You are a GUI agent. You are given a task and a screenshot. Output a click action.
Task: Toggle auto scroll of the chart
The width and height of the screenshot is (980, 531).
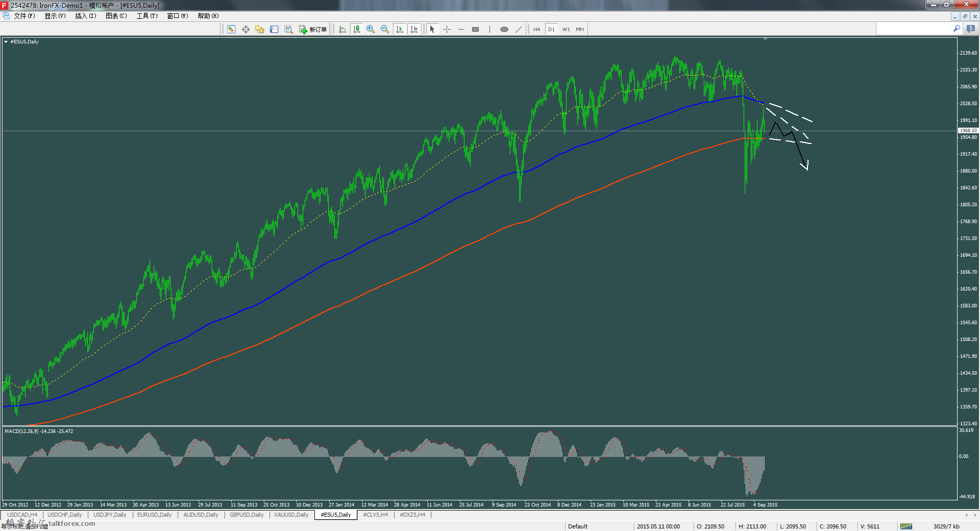[400, 30]
